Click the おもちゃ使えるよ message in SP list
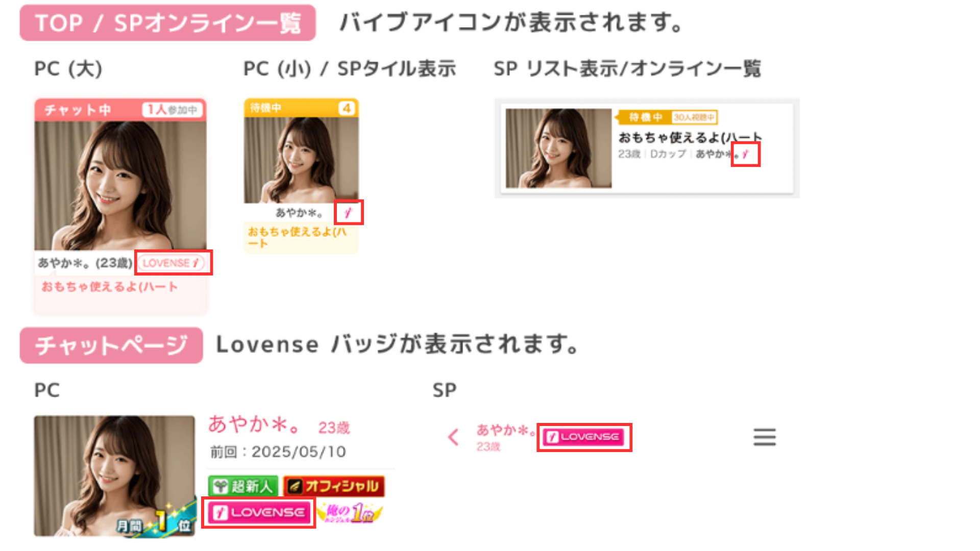This screenshot has width=980, height=551. (x=690, y=137)
